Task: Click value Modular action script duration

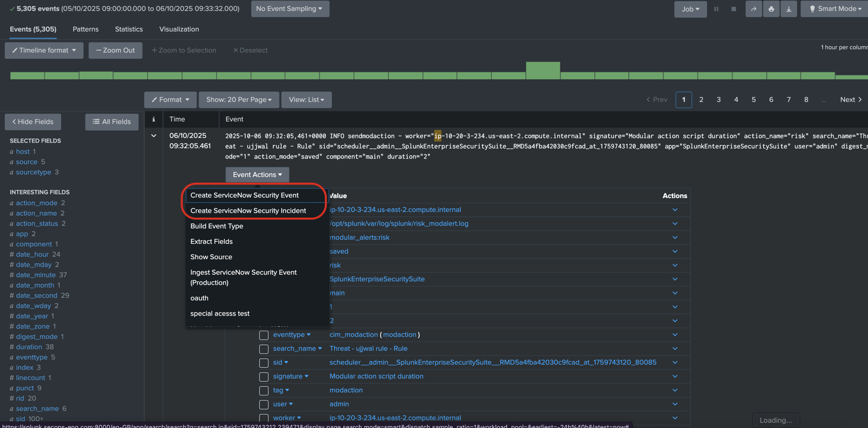Action: 376,377
